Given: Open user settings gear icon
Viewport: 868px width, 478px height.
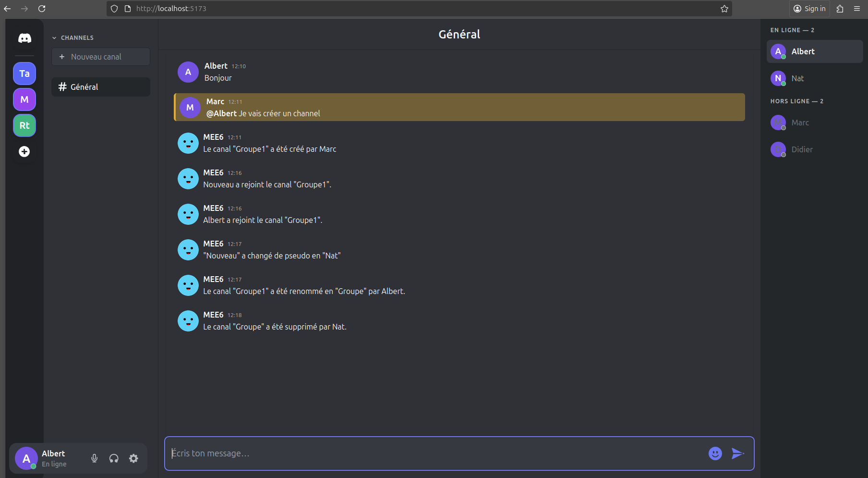Looking at the screenshot, I should click(133, 458).
